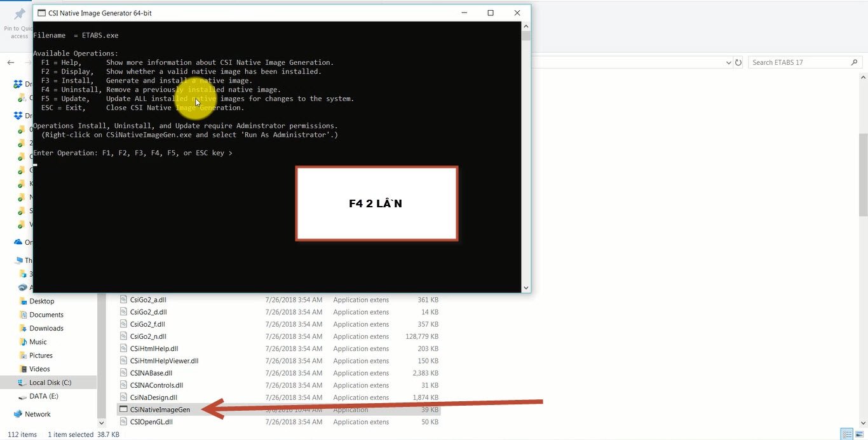868x440 pixels.
Task: Open Local Disk (C:) in sidebar
Action: tap(50, 383)
